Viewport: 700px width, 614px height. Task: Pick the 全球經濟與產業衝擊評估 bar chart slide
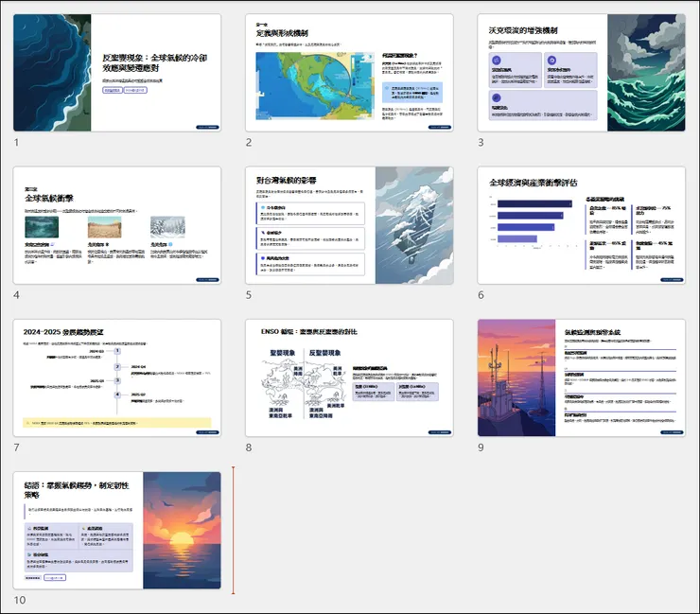581,225
